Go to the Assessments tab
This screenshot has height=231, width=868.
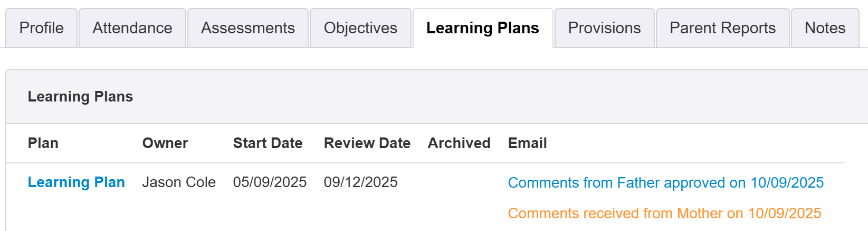248,28
